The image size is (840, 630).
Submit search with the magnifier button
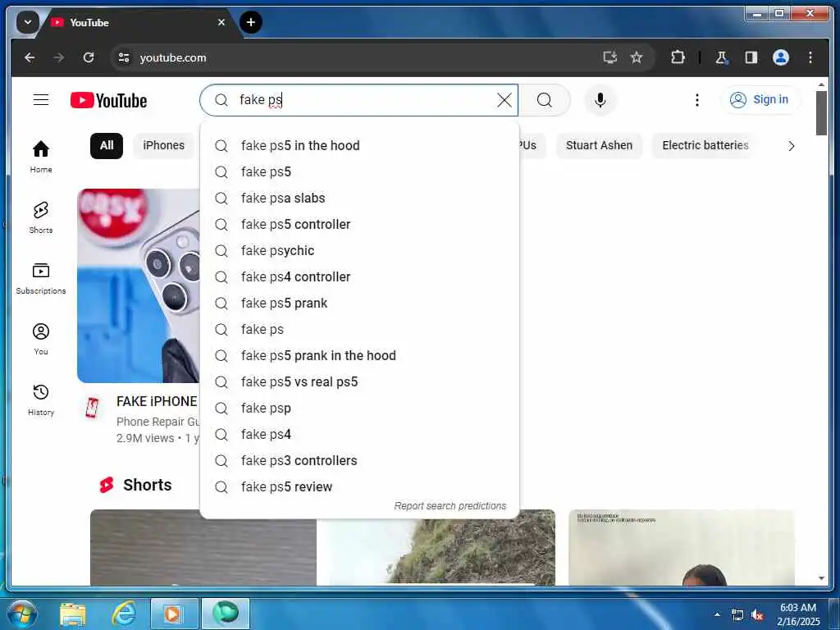pos(545,99)
